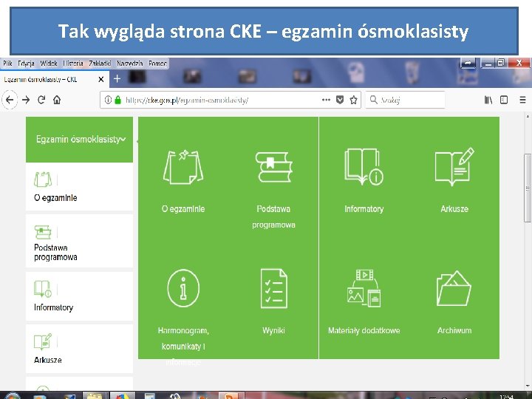Select the Egzamin ósmoklasisty – CKE browser tab
The width and height of the screenshot is (532, 399).
click(x=54, y=79)
